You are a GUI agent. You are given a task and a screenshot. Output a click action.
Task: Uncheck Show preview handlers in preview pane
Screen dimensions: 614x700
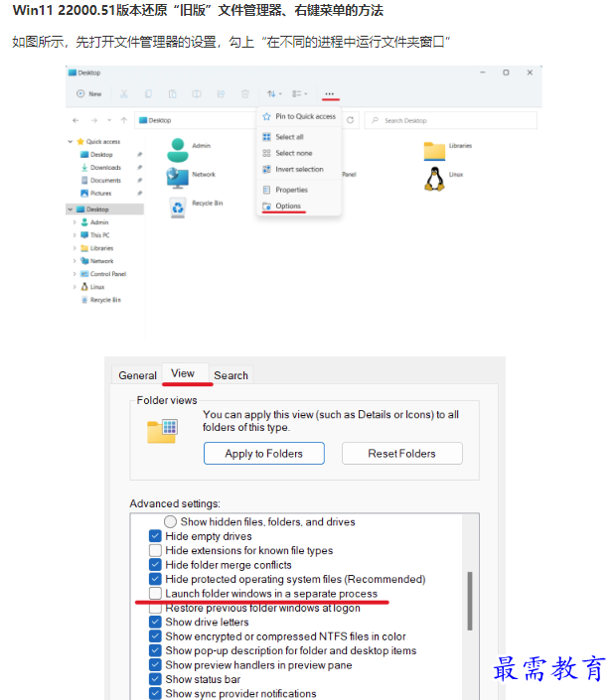(x=155, y=664)
